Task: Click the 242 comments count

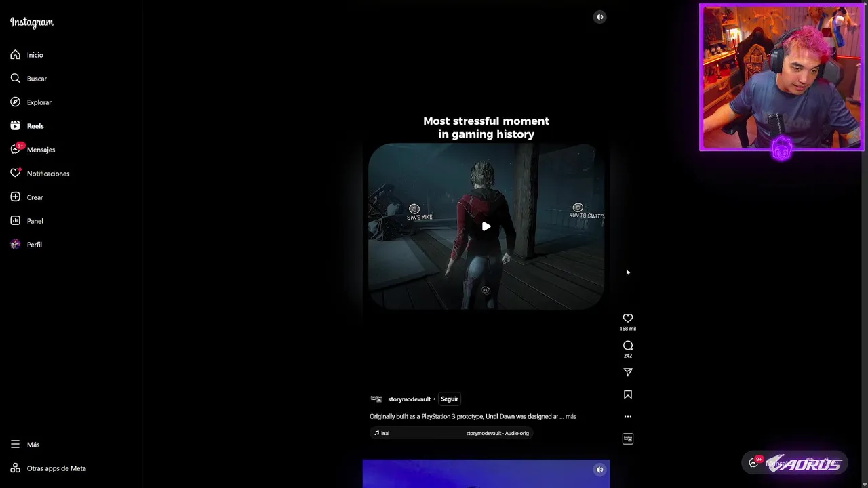Action: coord(628,356)
